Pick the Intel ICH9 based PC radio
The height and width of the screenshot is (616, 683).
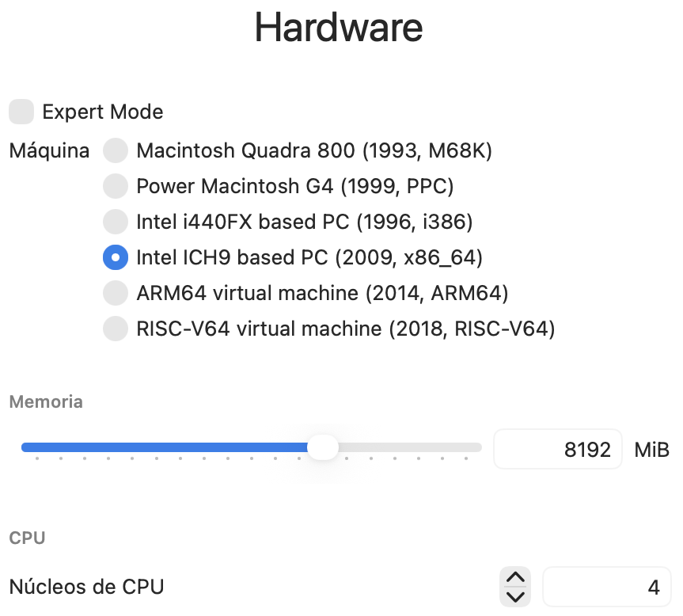(116, 257)
